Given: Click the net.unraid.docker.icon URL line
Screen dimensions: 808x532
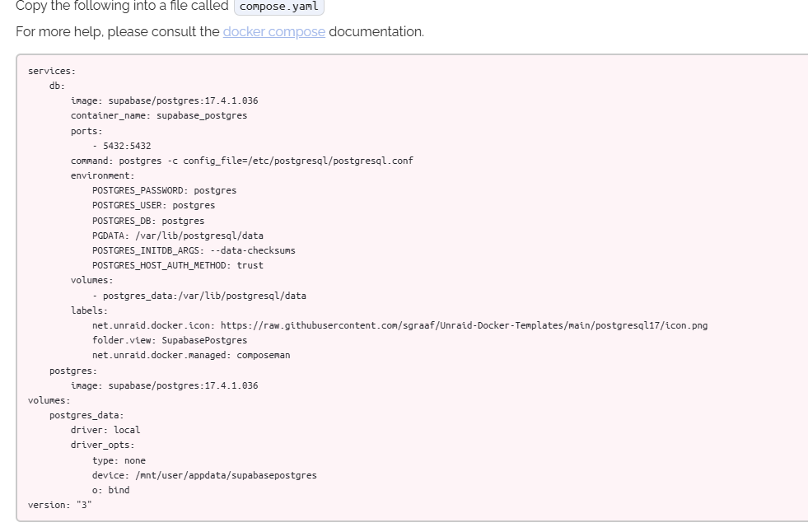Looking at the screenshot, I should point(399,325).
